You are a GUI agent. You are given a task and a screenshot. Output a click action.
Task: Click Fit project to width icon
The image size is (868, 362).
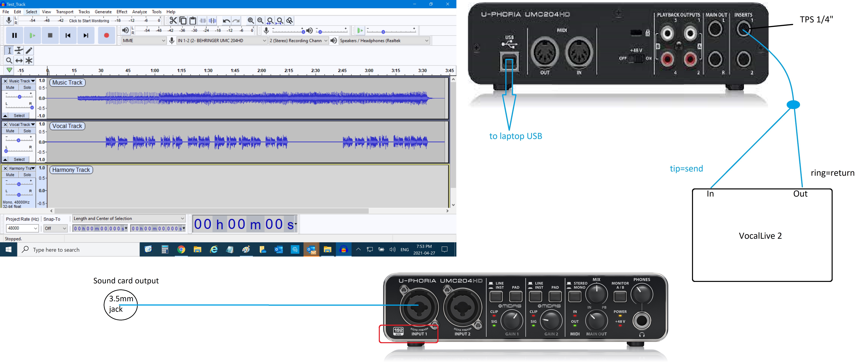(280, 21)
